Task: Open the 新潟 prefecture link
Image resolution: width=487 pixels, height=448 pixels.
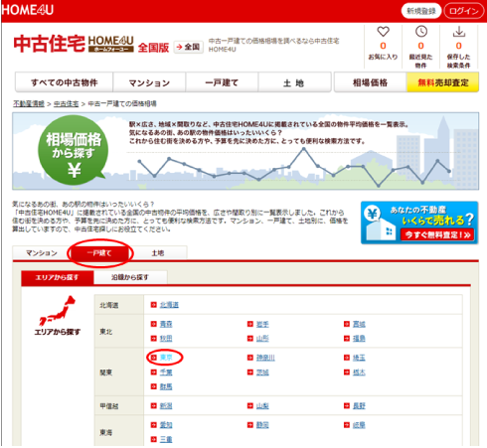Action: tap(166, 405)
